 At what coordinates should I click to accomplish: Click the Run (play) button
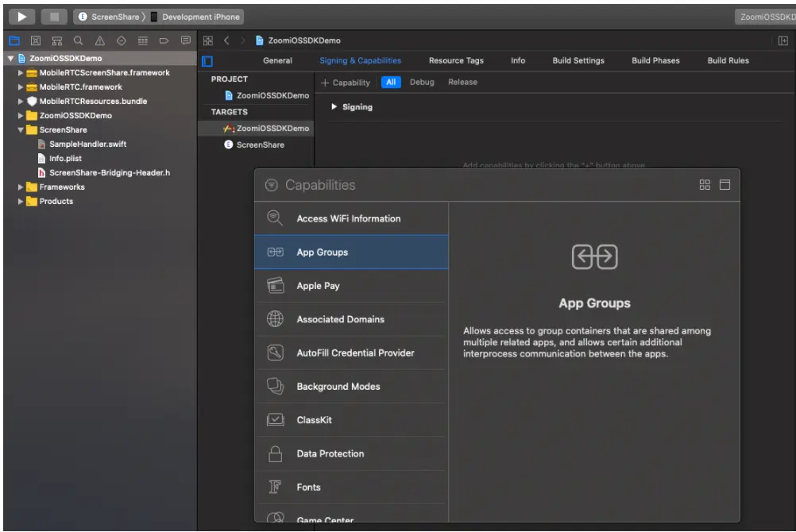[x=21, y=17]
